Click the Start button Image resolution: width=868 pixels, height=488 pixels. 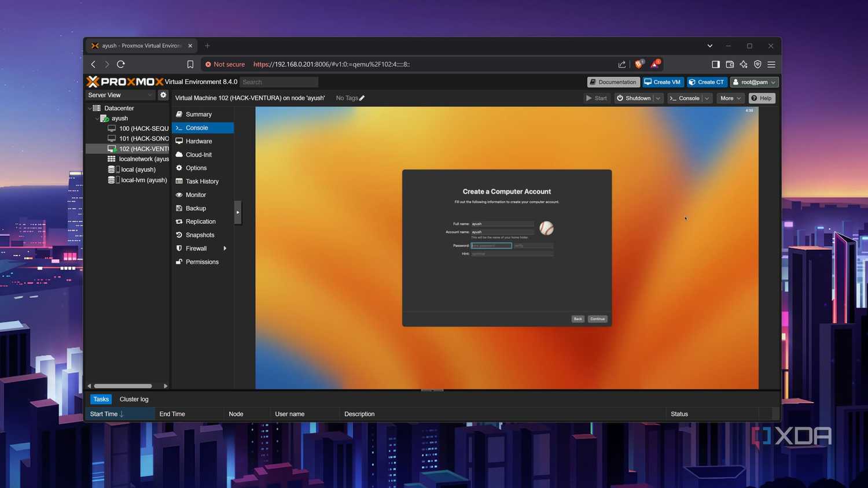click(597, 98)
